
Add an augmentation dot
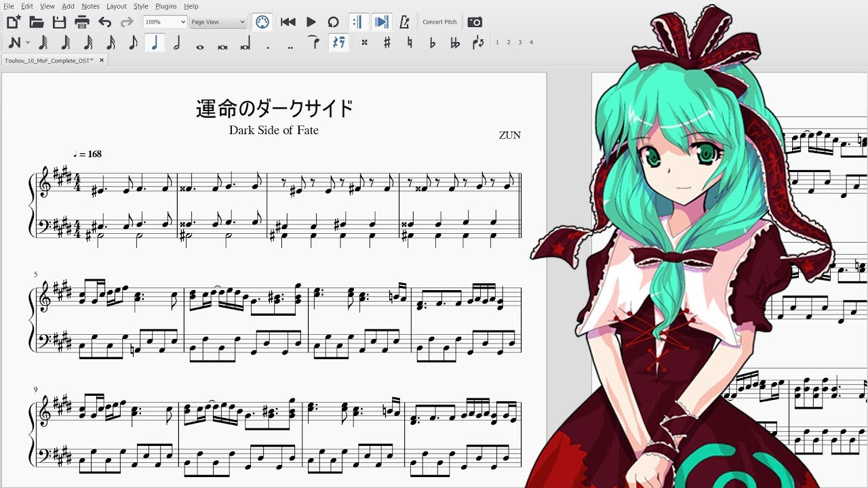tap(268, 46)
